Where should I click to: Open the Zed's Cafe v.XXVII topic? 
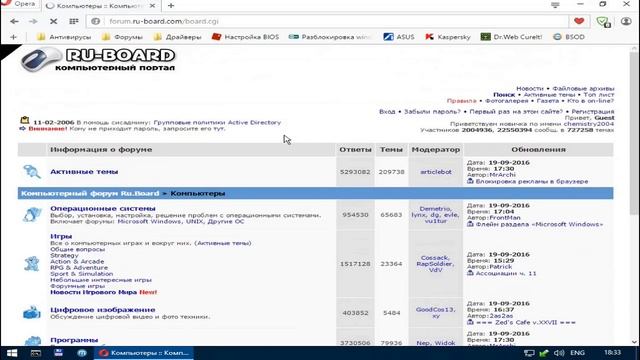tap(526, 322)
